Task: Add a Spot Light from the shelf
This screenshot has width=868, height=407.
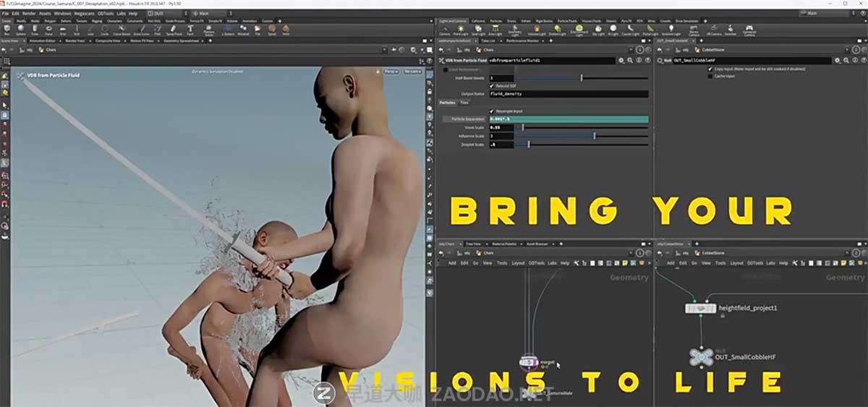Action: click(x=478, y=30)
